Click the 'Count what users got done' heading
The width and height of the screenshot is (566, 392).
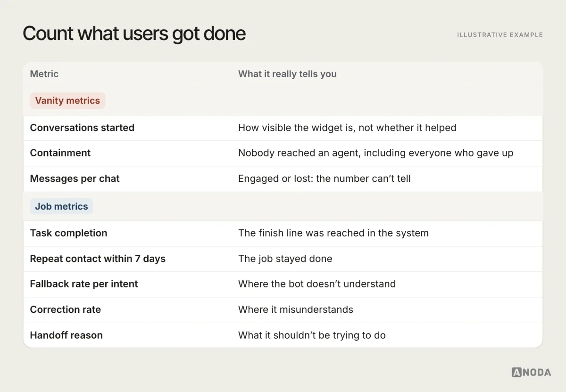point(134,34)
